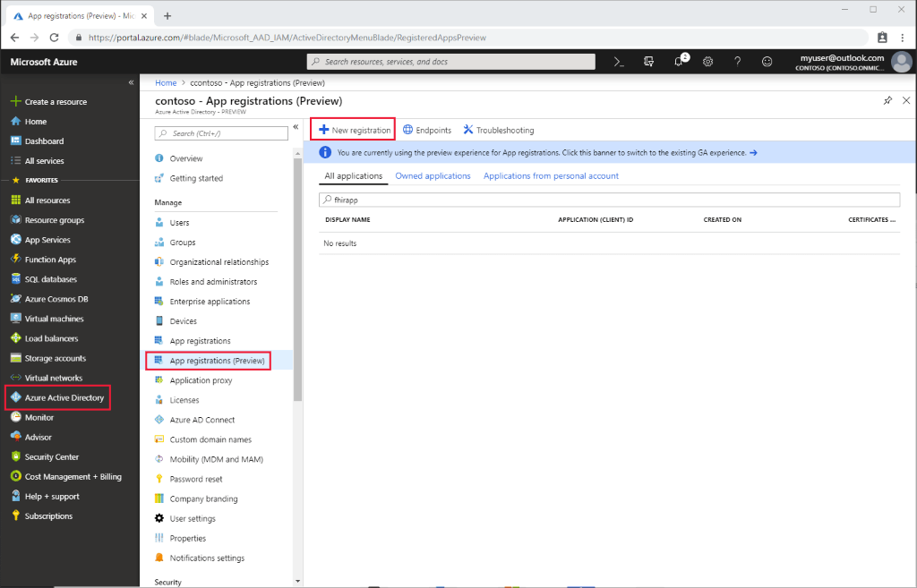Pin the blade using pin icon
Image resolution: width=917 pixels, height=588 pixels.
pos(887,101)
